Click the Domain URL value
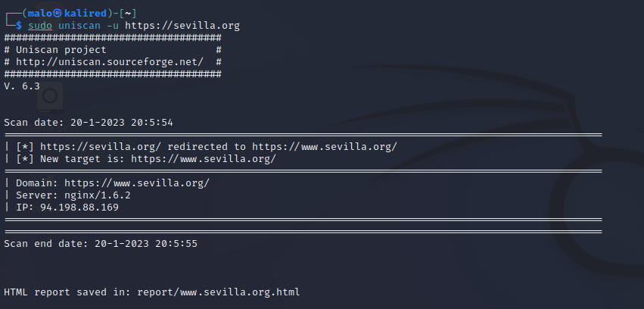Screen dimensions: 644x309 136,183
